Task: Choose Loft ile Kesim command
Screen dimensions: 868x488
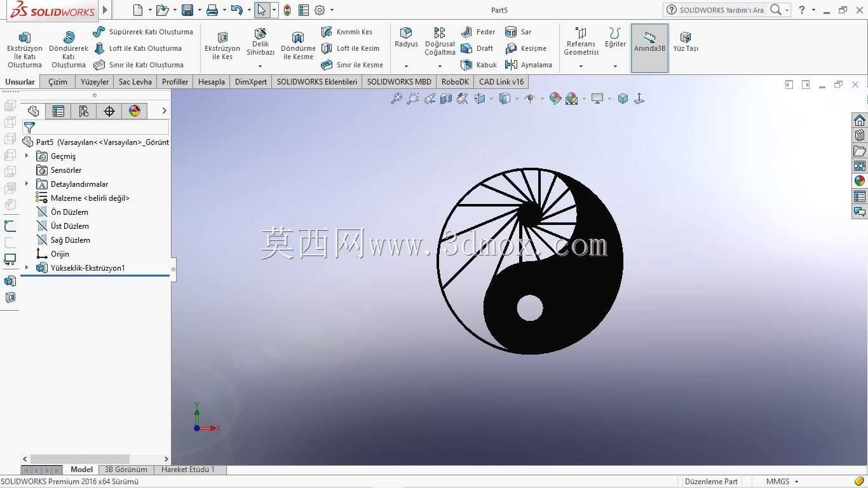Action: (x=350, y=48)
